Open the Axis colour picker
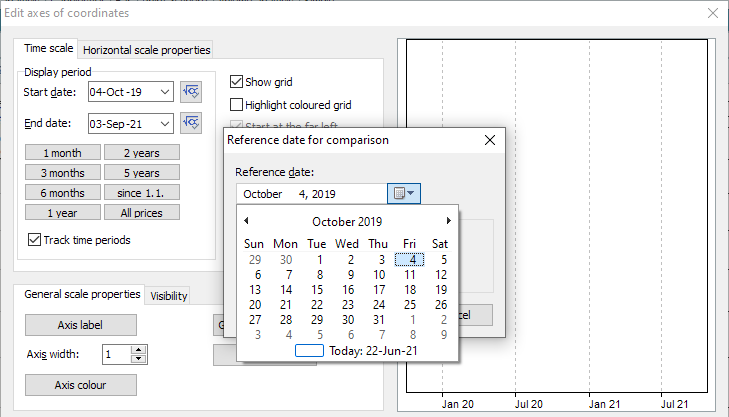The height and width of the screenshot is (417, 729). (x=80, y=385)
